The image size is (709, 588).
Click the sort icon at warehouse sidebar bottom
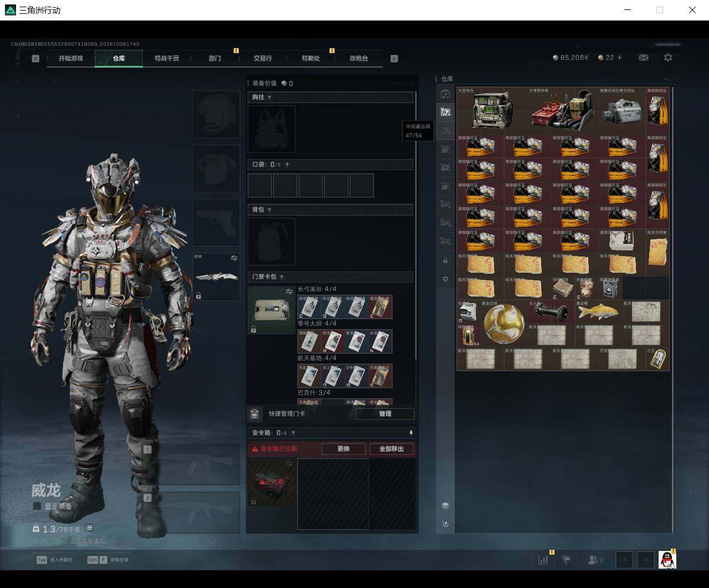click(x=445, y=524)
